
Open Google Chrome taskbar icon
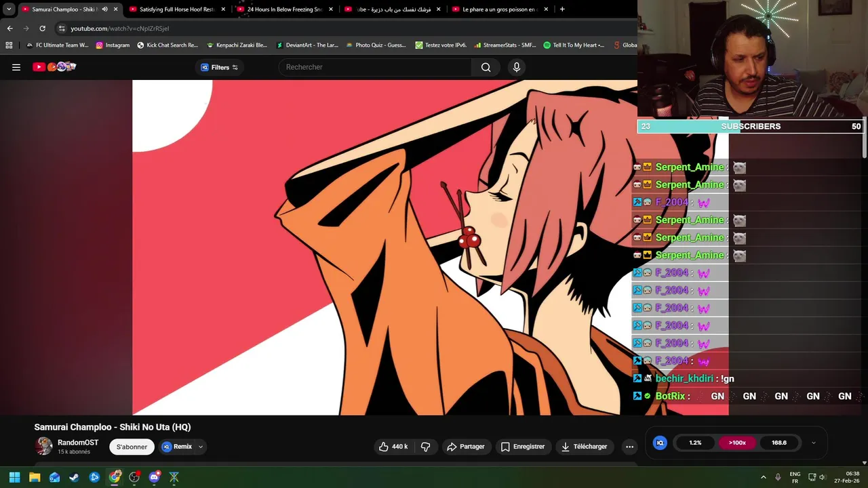pyautogui.click(x=115, y=477)
